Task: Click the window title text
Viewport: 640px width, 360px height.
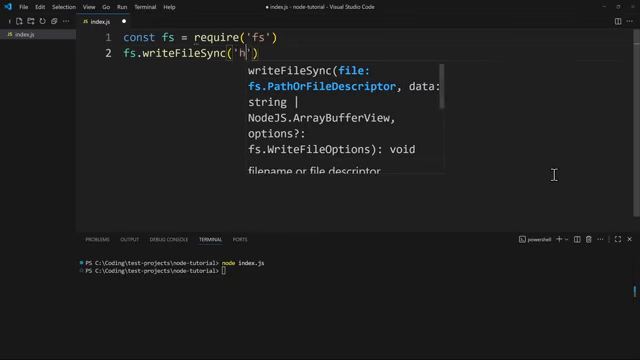Action: [320, 7]
